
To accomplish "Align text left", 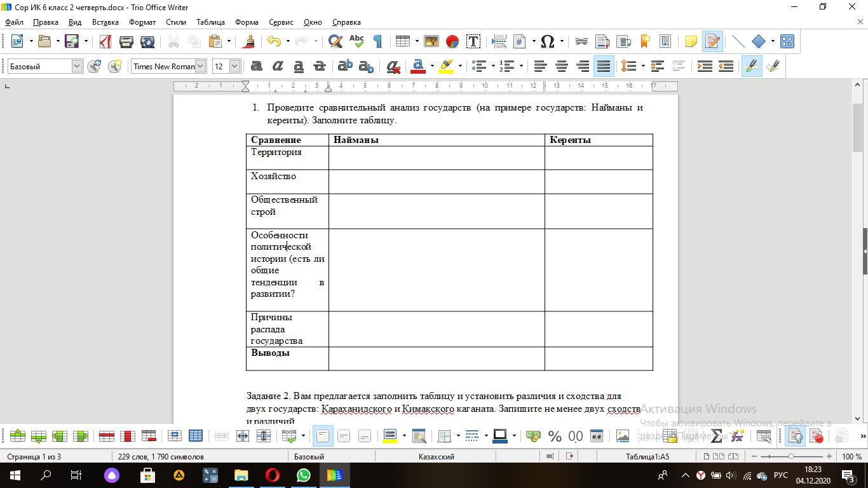I will pos(541,66).
